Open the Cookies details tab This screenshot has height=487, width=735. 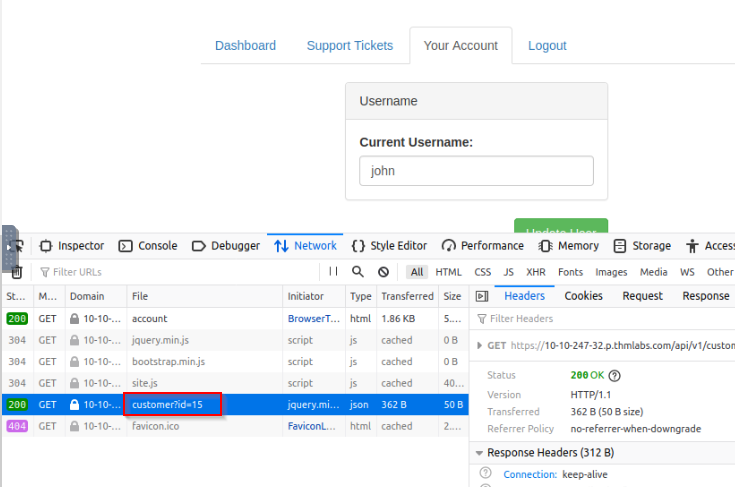(583, 296)
